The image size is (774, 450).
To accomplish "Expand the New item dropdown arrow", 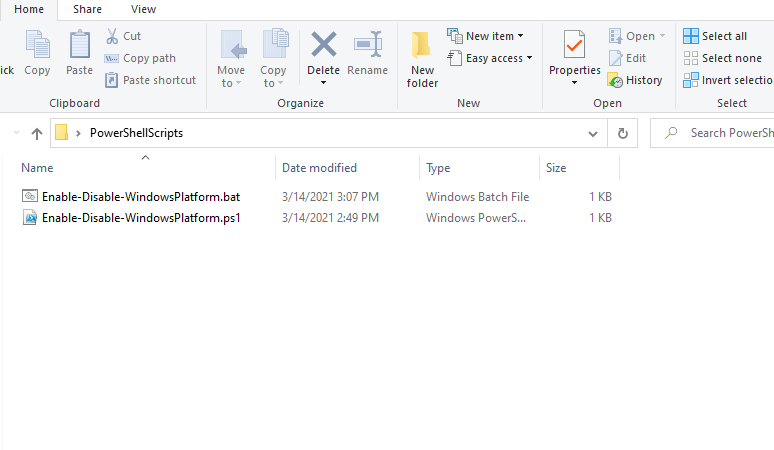I will click(x=520, y=36).
